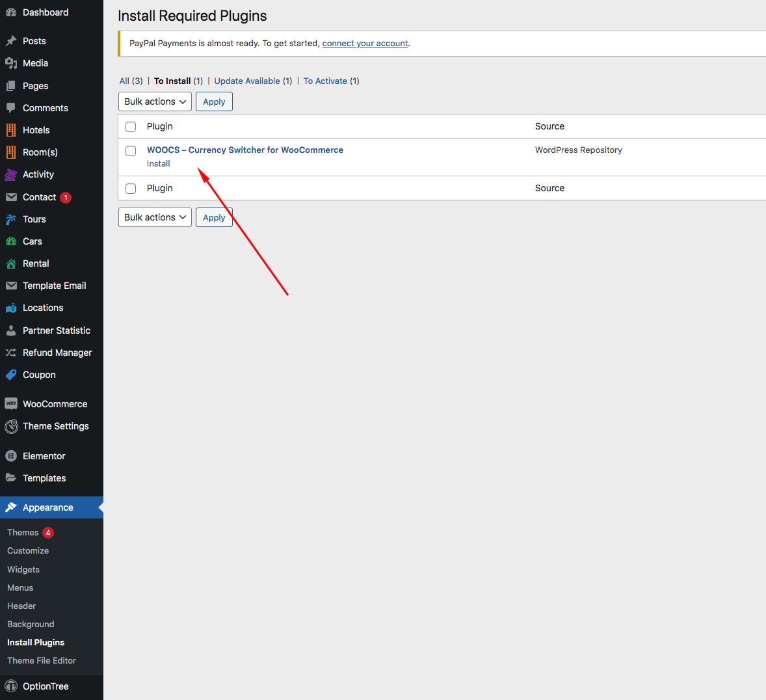Open WOOCS – Currency Switcher for WooCommerce link
Screen dimensions: 766x700
pos(245,150)
